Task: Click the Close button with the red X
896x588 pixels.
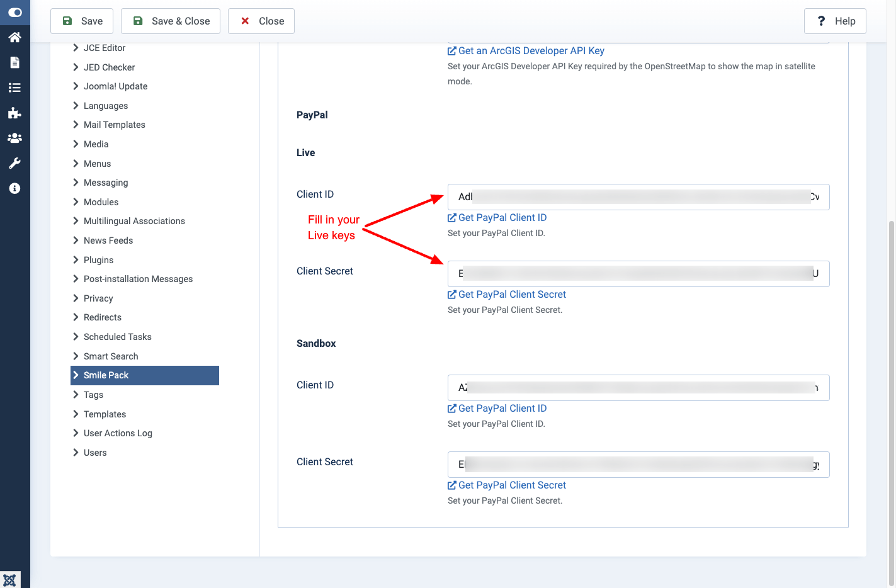Action: 261,21
